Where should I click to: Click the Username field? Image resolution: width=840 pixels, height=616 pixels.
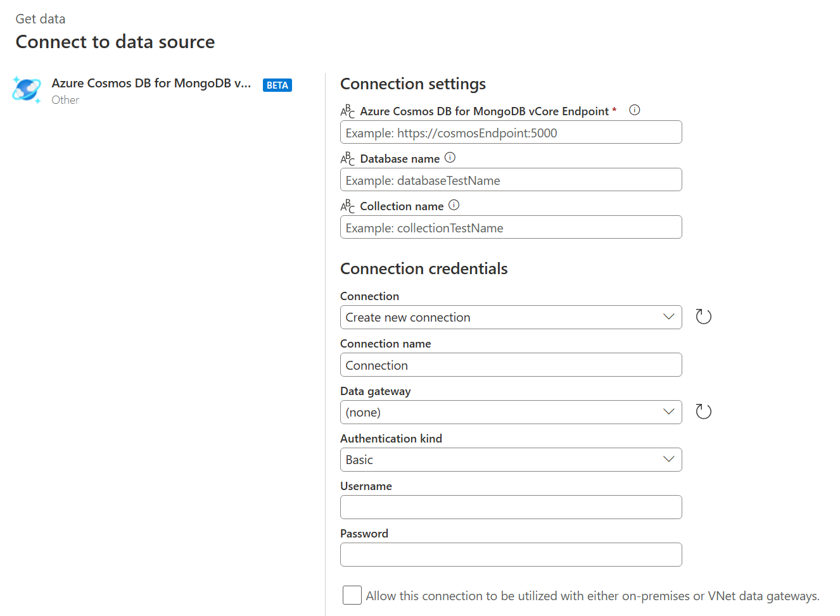(x=511, y=507)
